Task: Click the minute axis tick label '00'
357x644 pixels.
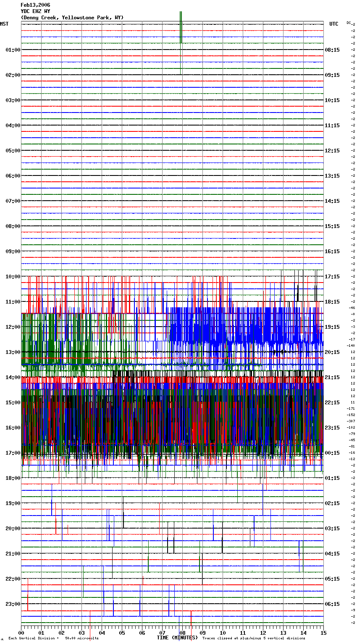Action: tap(21, 633)
